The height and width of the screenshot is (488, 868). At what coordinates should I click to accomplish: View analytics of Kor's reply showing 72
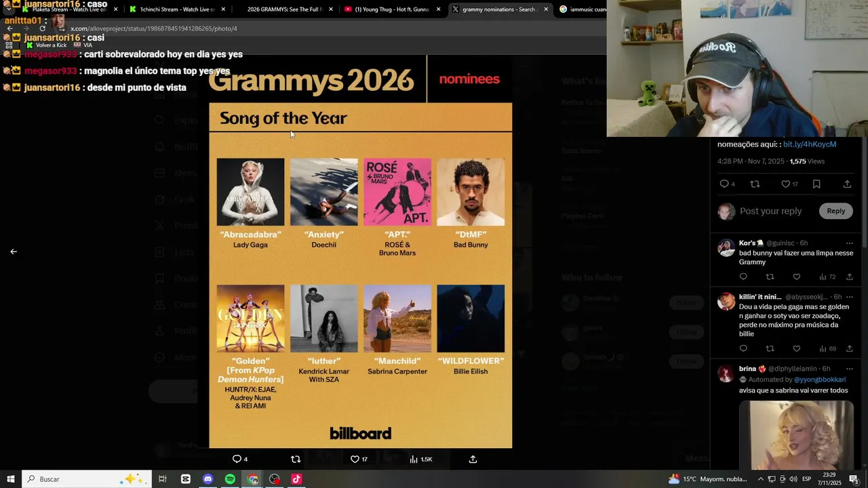tap(827, 277)
